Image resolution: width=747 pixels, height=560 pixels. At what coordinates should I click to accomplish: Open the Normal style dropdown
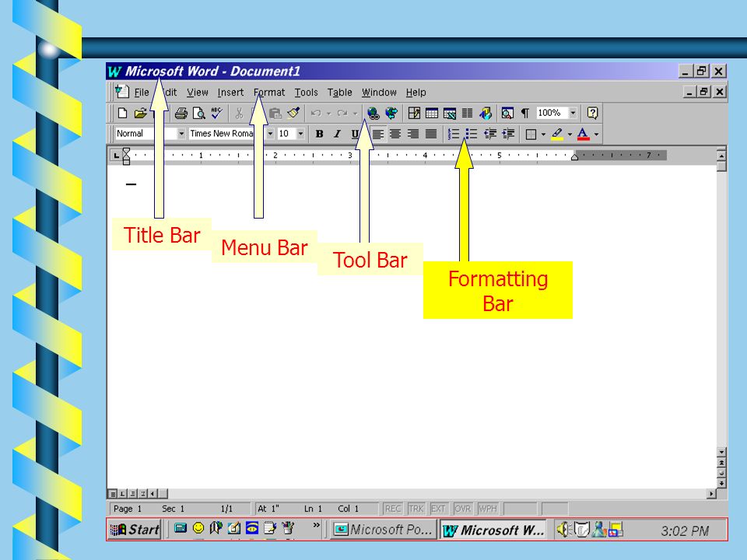(x=181, y=134)
